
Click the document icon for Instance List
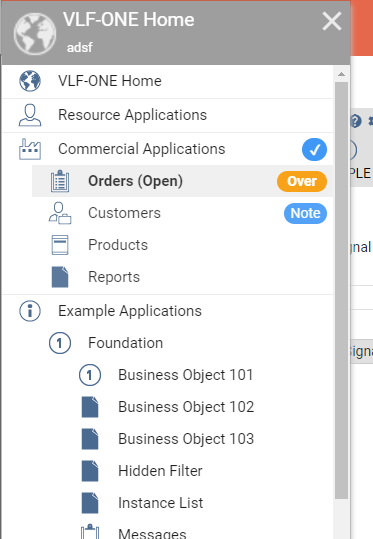(90, 503)
